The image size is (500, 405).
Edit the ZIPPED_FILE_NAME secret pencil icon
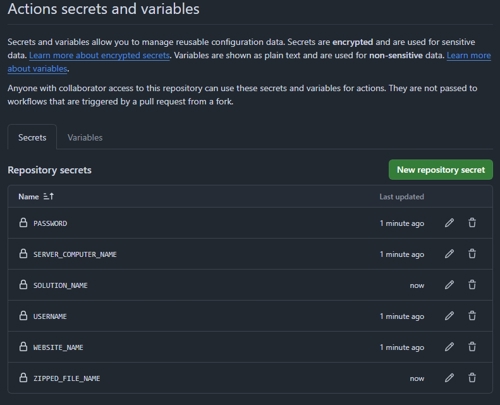449,378
